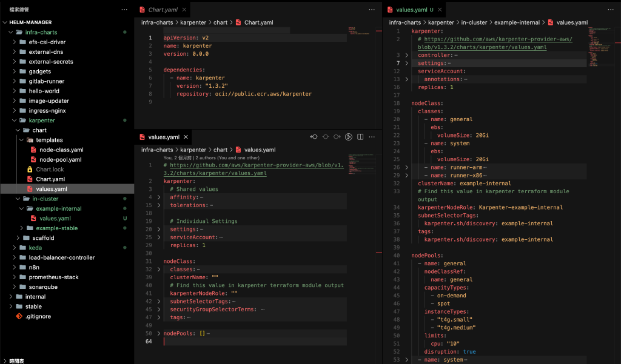Viewport: 621px width, 364px height.
Task: Expand the gitlab-runner folder
Action: [15, 81]
